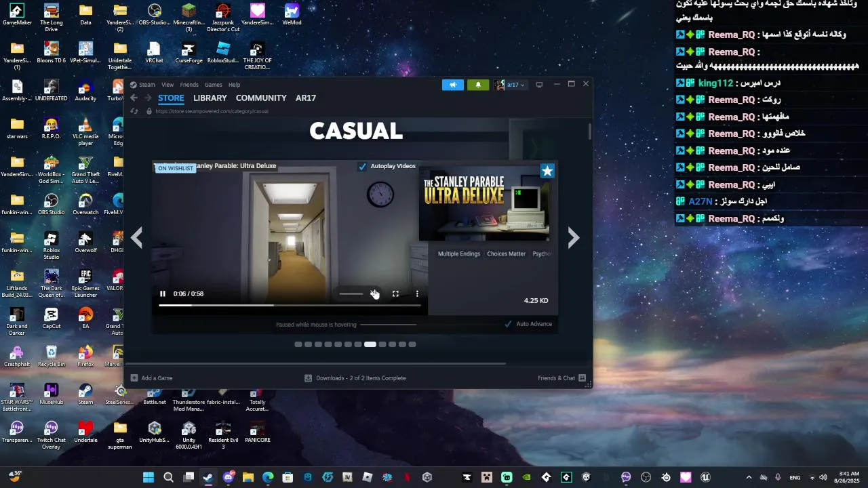Jump to the first carousel page dot
Screen dimensions: 868x488
pyautogui.click(x=298, y=344)
